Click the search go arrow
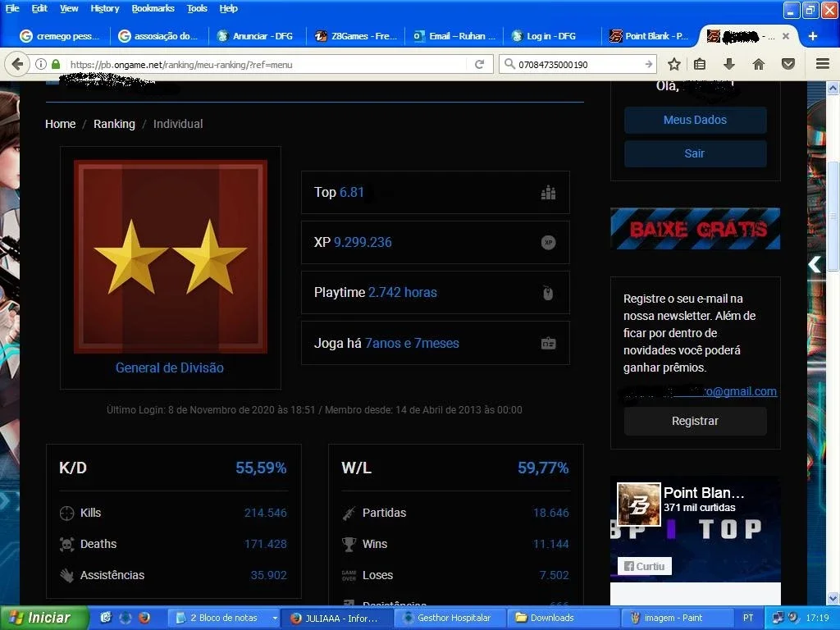This screenshot has height=630, width=840. tap(648, 64)
